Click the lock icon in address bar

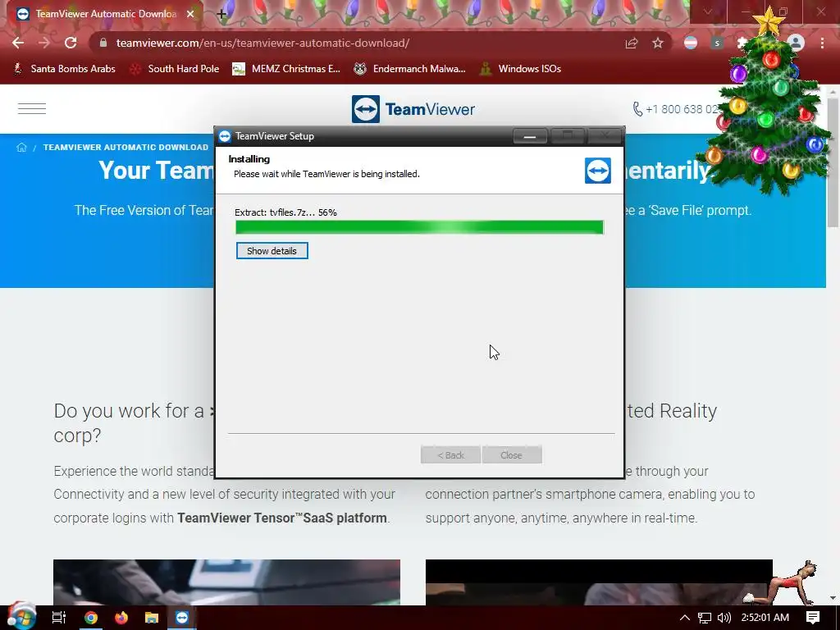103,43
